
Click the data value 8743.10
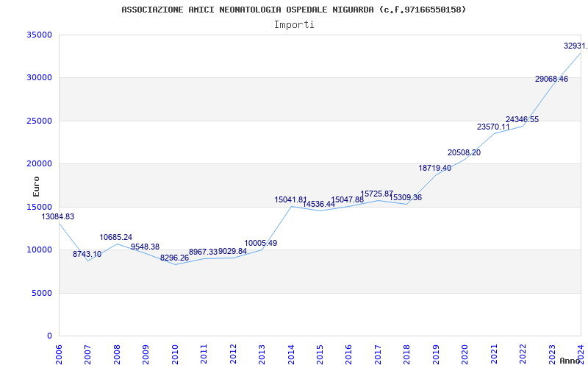tap(87, 254)
